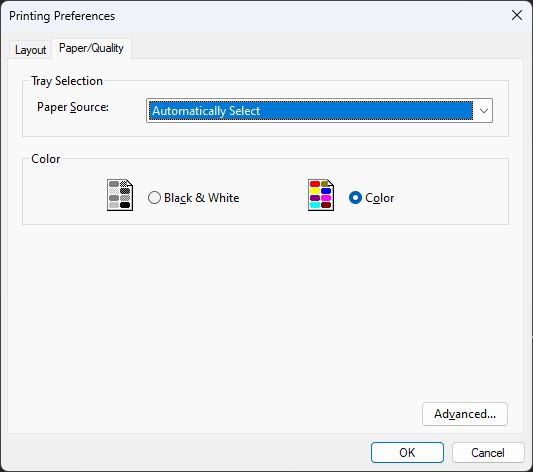Close the Printing Preferences window
Image resolution: width=533 pixels, height=472 pixels.
517,15
